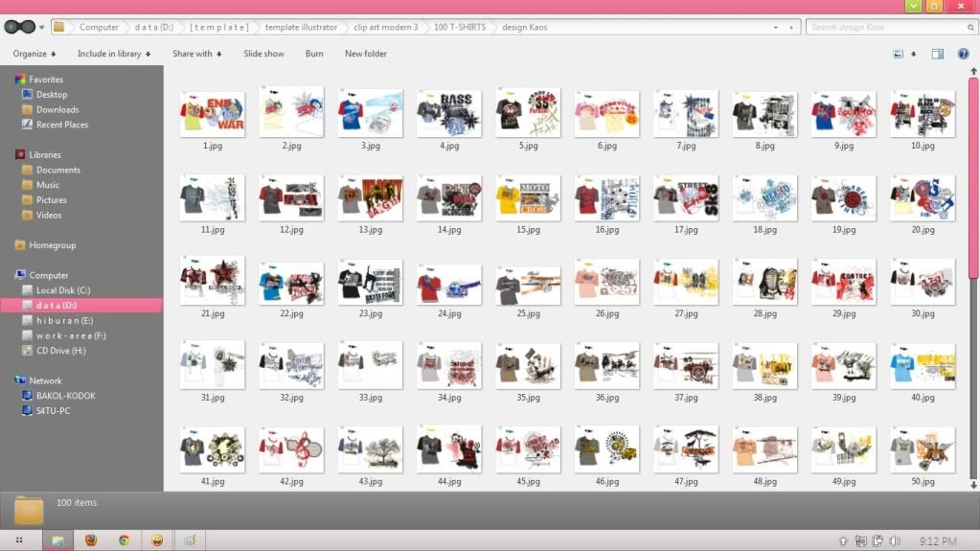Select thumbnail 28.jpg
Screen dimensions: 980x551
pos(765,282)
